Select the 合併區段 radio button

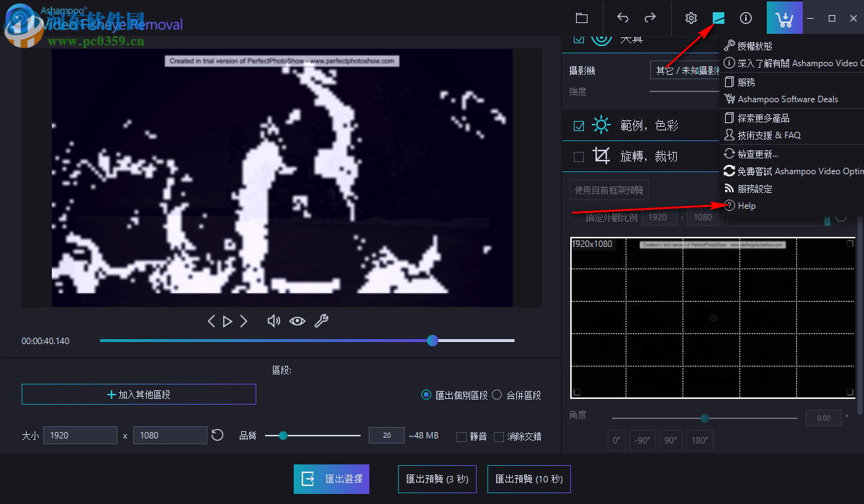click(x=497, y=395)
